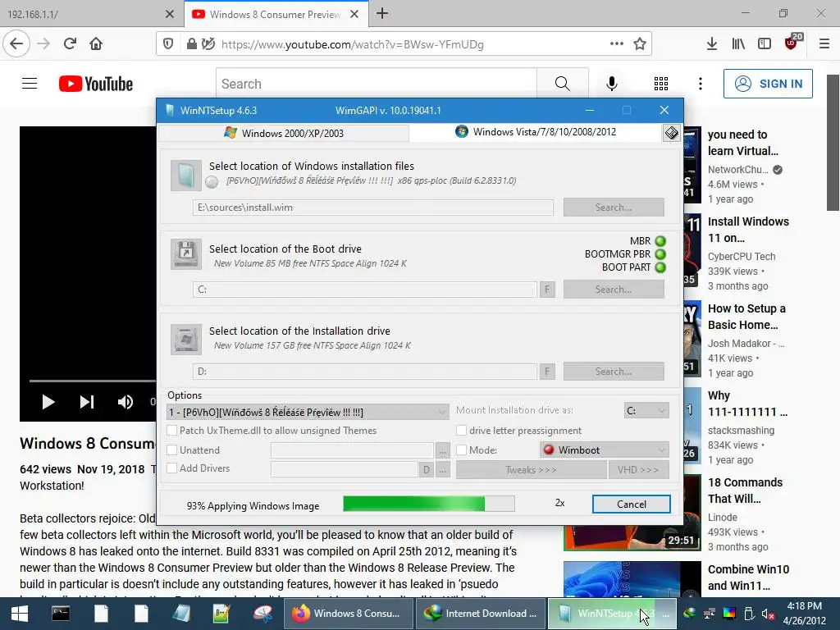Open Internet Download taskbar button
840x630 pixels.
[481, 614]
